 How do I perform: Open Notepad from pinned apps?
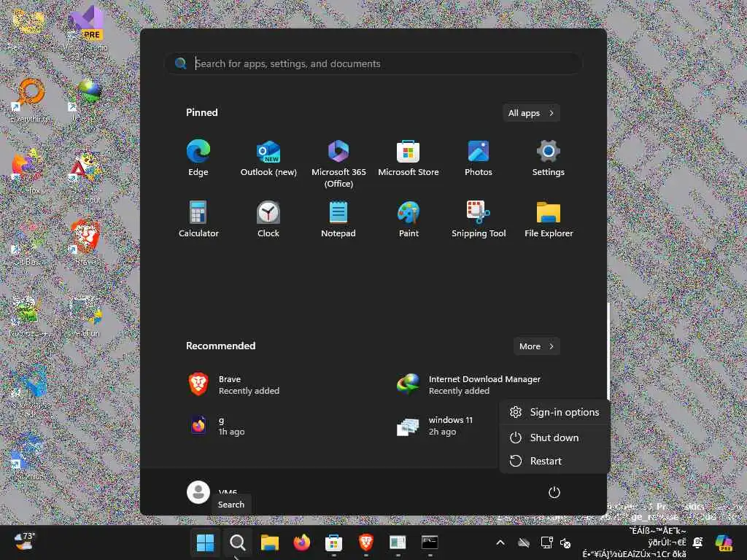coord(338,219)
